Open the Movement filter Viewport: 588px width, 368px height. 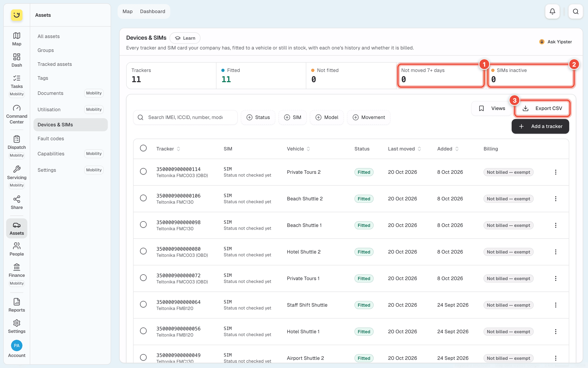click(x=369, y=117)
